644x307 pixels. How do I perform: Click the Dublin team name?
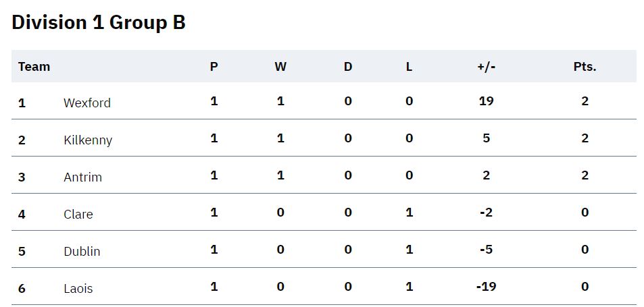point(82,251)
